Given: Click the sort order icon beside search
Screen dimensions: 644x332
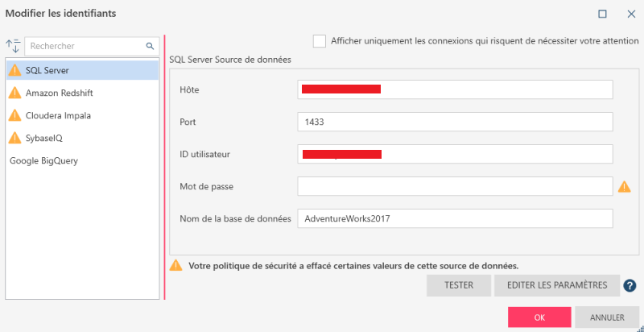Looking at the screenshot, I should point(13,47).
